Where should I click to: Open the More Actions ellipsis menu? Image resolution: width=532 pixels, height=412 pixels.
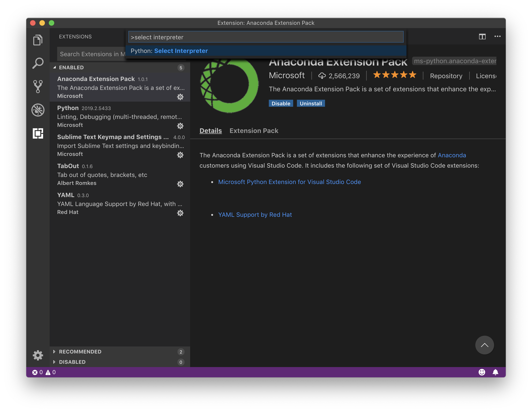pyautogui.click(x=497, y=37)
